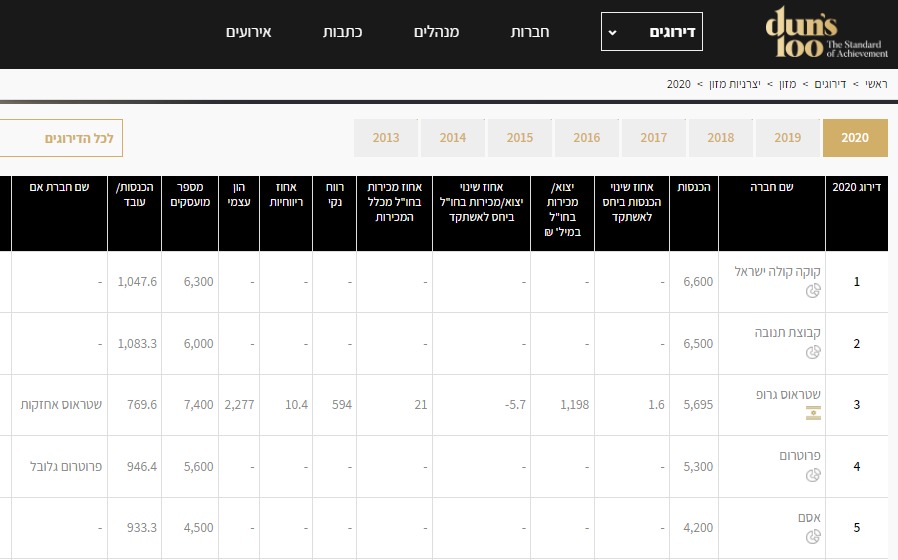Click net profit value 594
Image resolution: width=898 pixels, height=560 pixels.
(342, 405)
